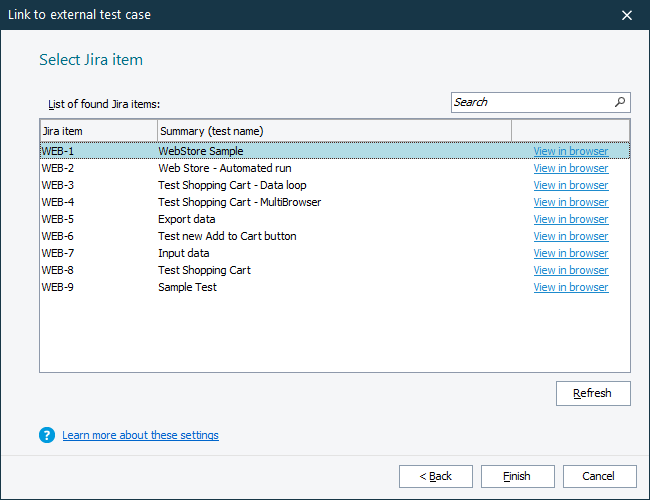Open View in browser link for WEB-4
Viewport: 650px width, 500px height.
[x=570, y=202]
